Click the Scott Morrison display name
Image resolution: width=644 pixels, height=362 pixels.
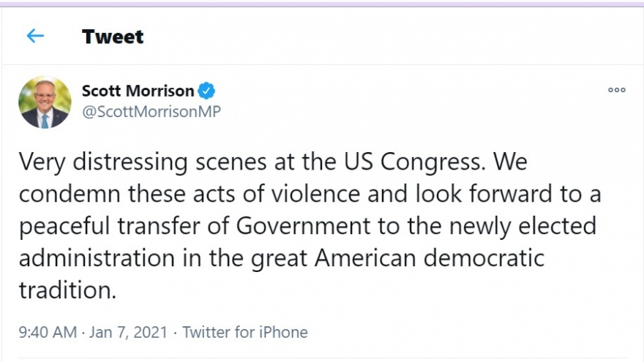tap(138, 91)
